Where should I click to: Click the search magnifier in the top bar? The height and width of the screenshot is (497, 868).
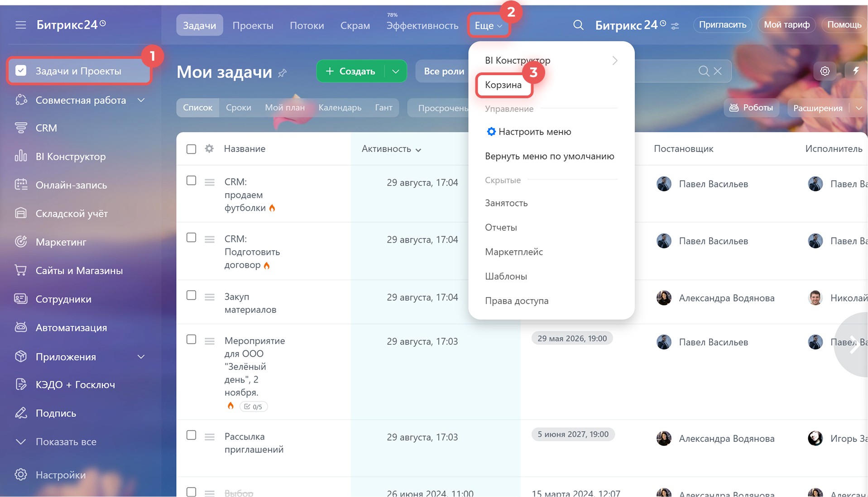(578, 25)
